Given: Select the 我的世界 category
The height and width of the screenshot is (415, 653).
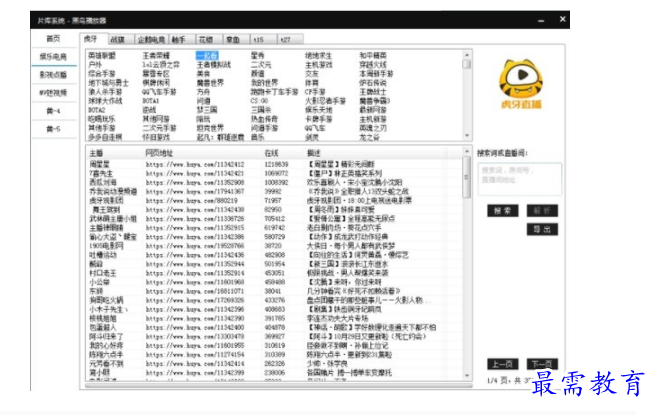Looking at the screenshot, I should click(264, 83).
